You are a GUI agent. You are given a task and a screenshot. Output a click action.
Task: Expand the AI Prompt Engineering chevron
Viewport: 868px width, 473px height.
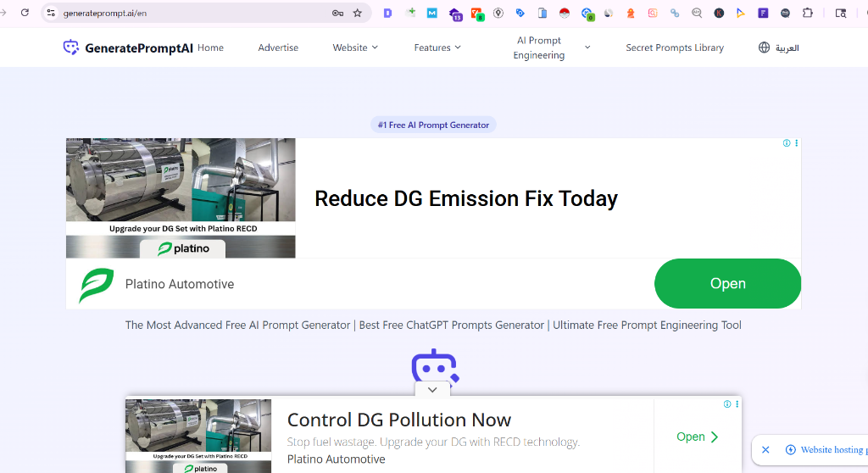tap(587, 47)
